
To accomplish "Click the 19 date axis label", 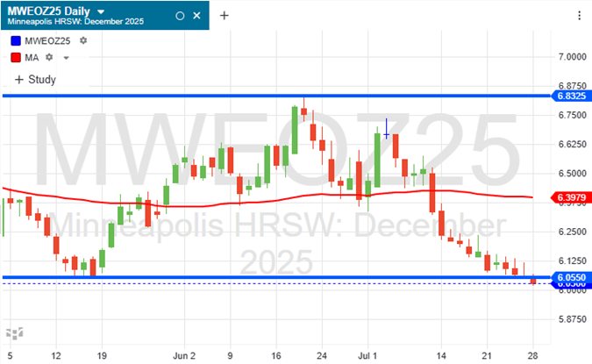I will [102, 356].
